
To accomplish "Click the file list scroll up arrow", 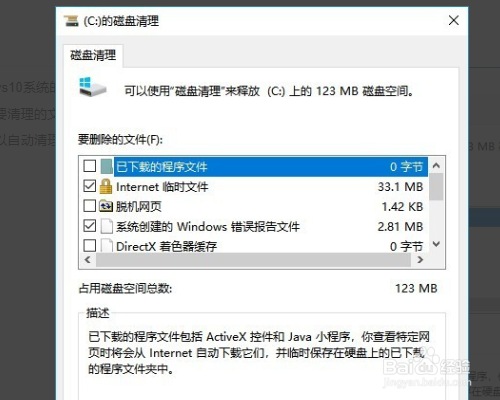I will 436,165.
